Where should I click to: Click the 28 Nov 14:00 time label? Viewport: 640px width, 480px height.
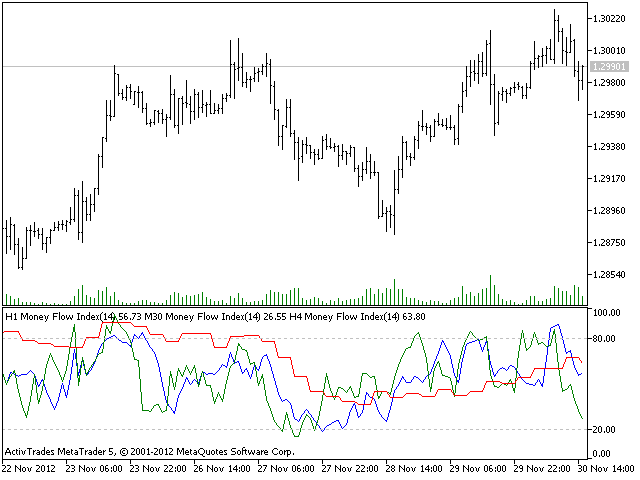point(414,469)
